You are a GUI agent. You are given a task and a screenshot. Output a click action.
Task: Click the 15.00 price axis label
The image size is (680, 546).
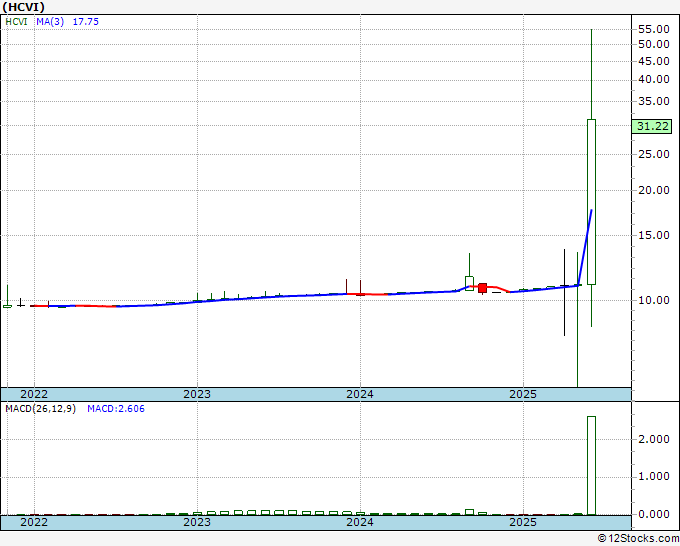[x=654, y=235]
